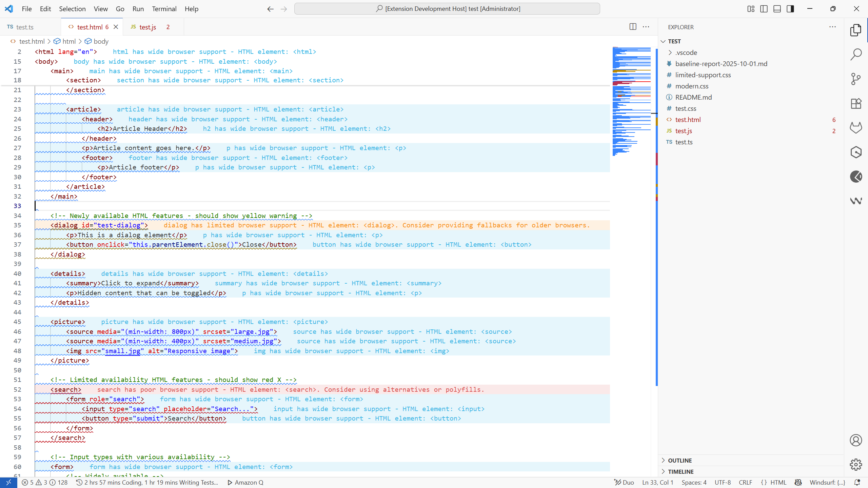Viewport: 868px width, 488px height.
Task: Open README.md in the explorer
Action: (x=693, y=97)
